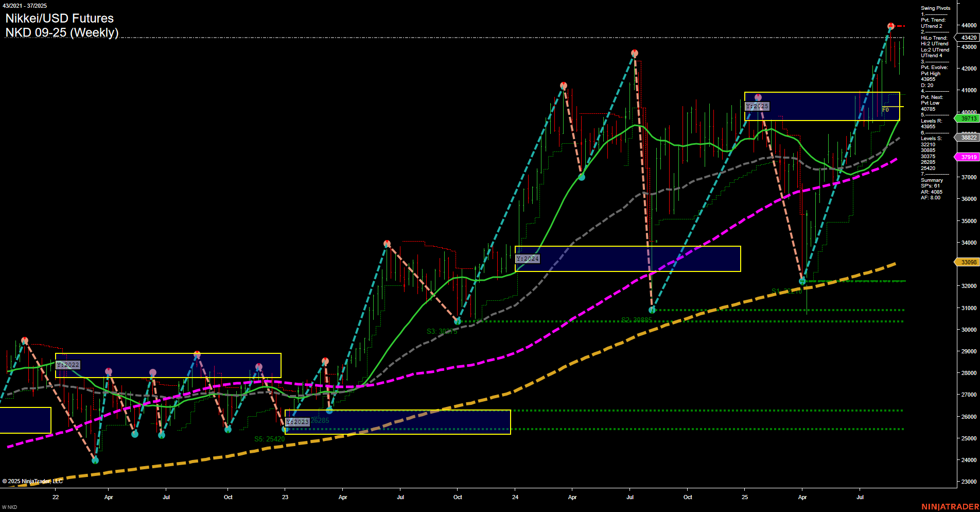Click the copyright 2025 NinjaTrader link
Image resolution: width=980 pixels, height=512 pixels.
(x=32, y=481)
